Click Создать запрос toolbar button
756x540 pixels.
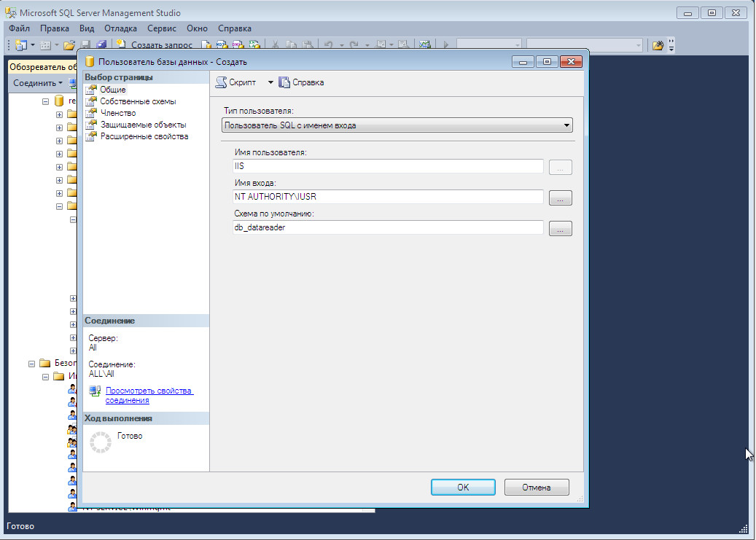tap(155, 45)
